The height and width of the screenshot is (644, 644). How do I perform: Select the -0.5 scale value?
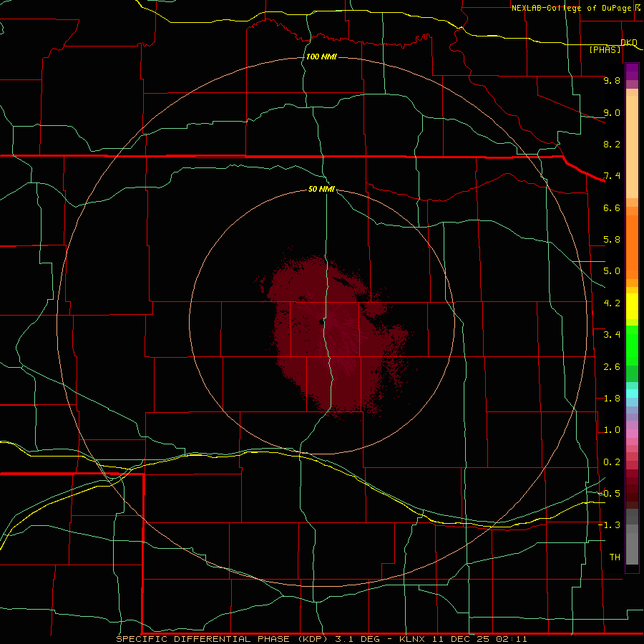[609, 493]
